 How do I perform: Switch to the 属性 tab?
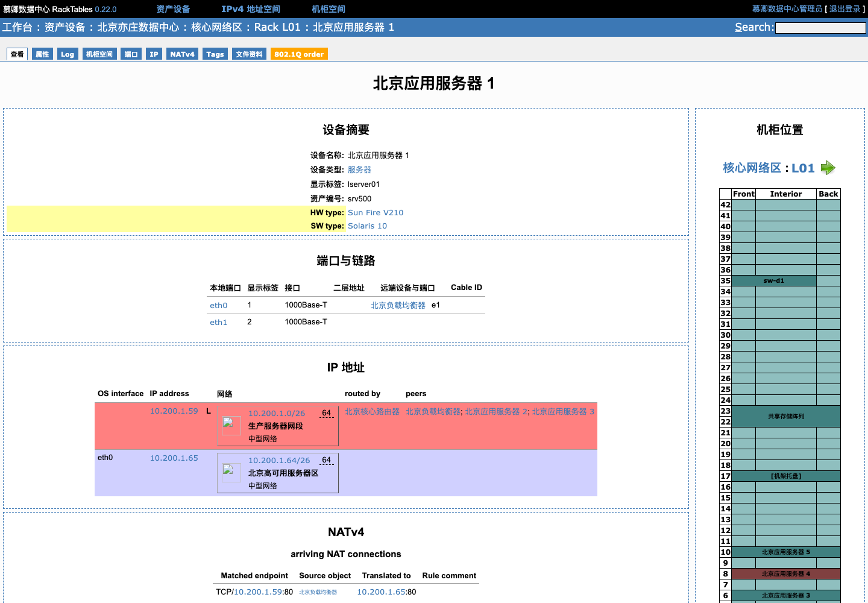tap(42, 54)
